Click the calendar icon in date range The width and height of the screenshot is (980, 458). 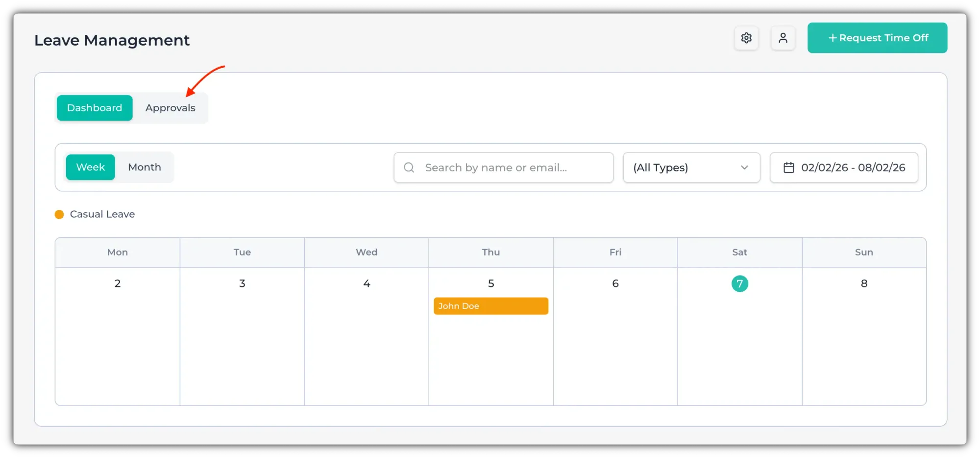(x=788, y=168)
